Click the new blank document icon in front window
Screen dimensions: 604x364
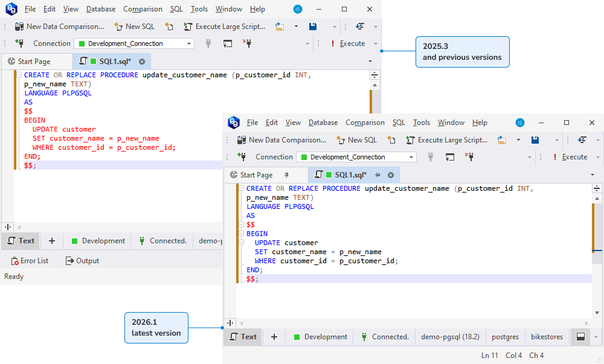coord(391,140)
